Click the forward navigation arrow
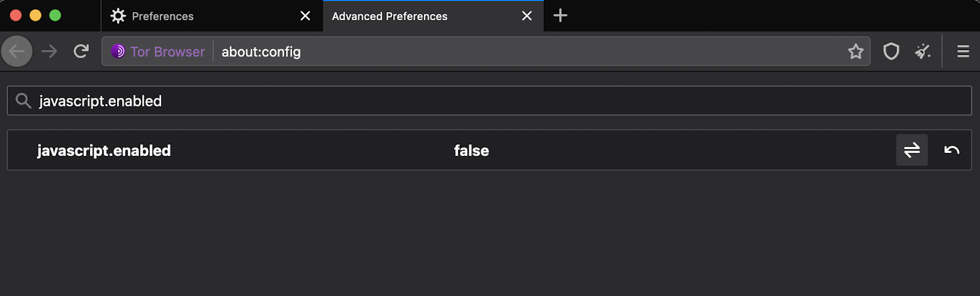Image resolution: width=980 pixels, height=296 pixels. [x=49, y=51]
